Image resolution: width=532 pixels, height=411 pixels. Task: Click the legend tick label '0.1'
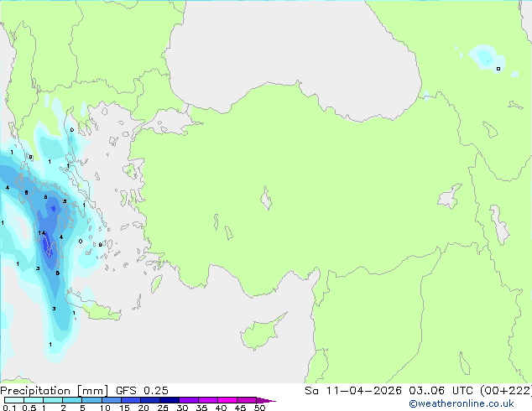pos(9,408)
